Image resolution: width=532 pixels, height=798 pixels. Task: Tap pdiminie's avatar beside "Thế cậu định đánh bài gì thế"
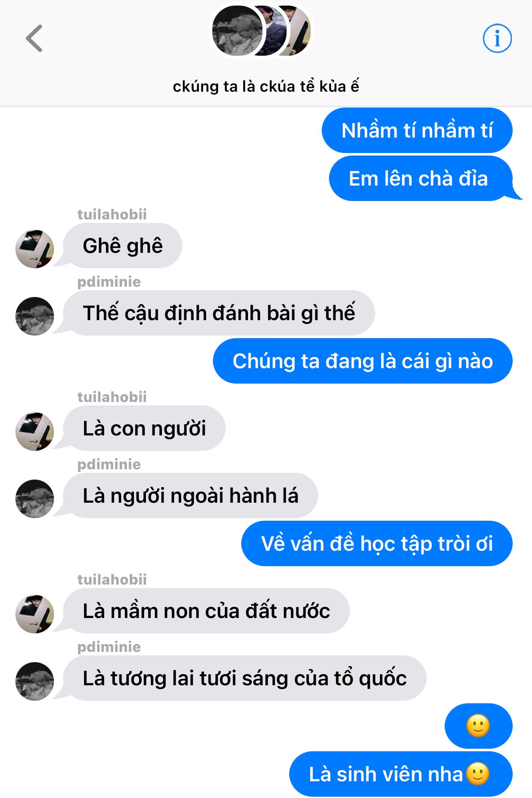click(35, 316)
